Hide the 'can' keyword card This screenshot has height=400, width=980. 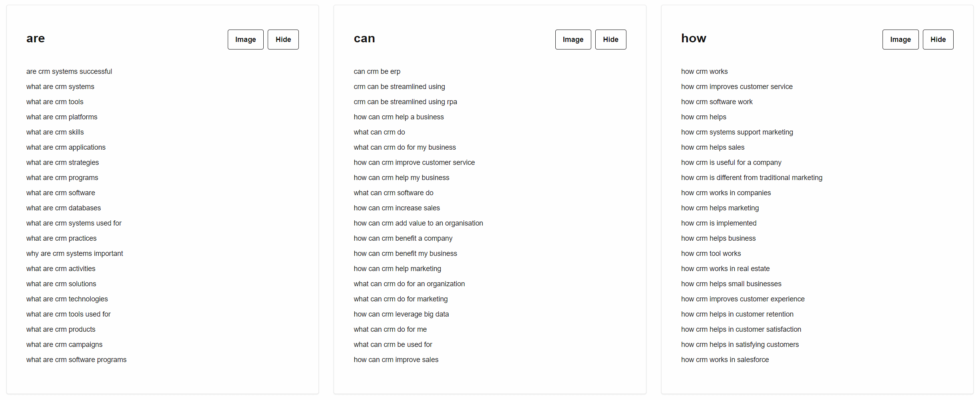610,40
